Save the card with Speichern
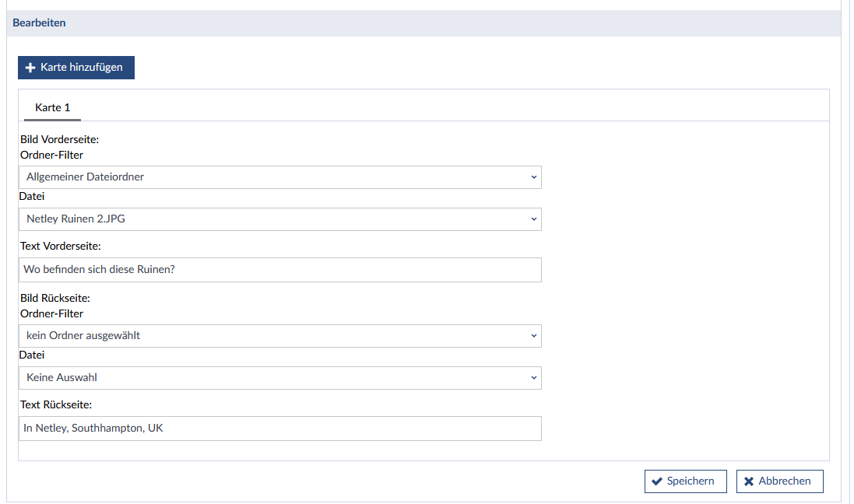The width and height of the screenshot is (854, 504). tap(685, 481)
